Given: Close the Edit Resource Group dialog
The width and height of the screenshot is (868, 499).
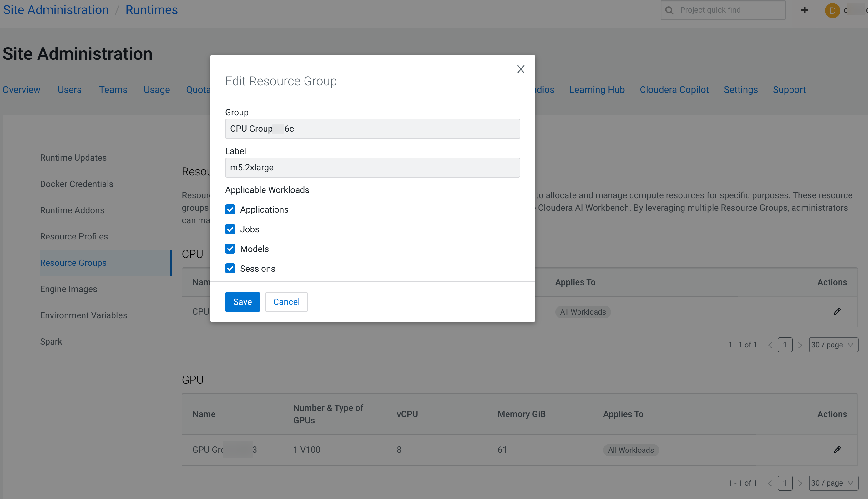Looking at the screenshot, I should [x=521, y=69].
